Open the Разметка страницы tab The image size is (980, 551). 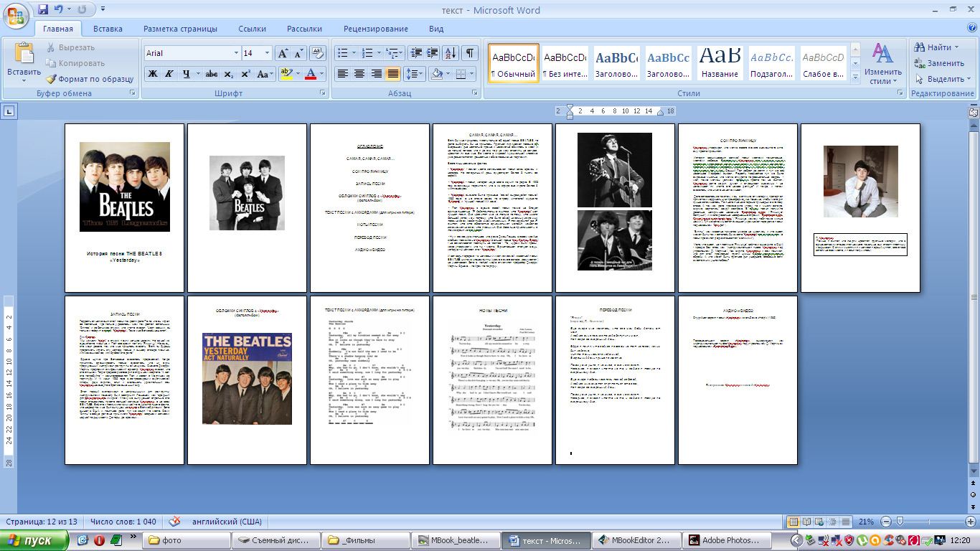[x=180, y=29]
